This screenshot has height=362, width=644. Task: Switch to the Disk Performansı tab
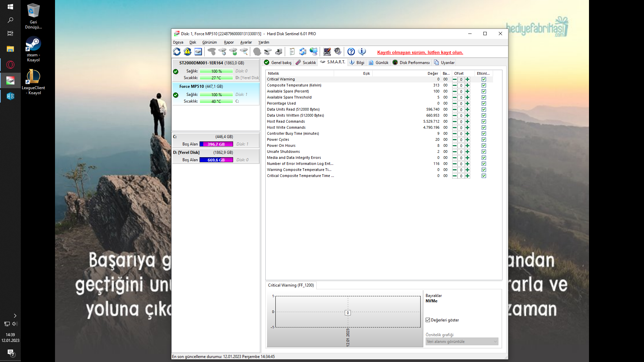pyautogui.click(x=411, y=63)
